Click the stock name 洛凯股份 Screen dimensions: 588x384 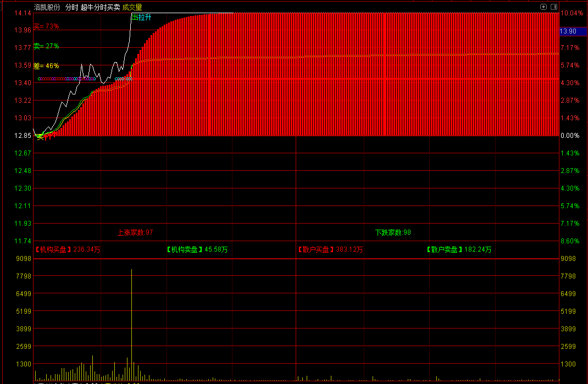click(47, 7)
